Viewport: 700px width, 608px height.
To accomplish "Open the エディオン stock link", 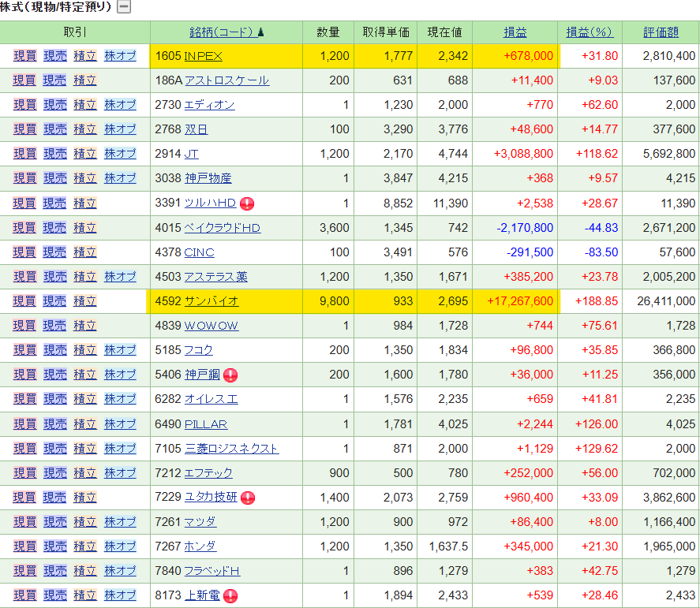I will point(209,105).
